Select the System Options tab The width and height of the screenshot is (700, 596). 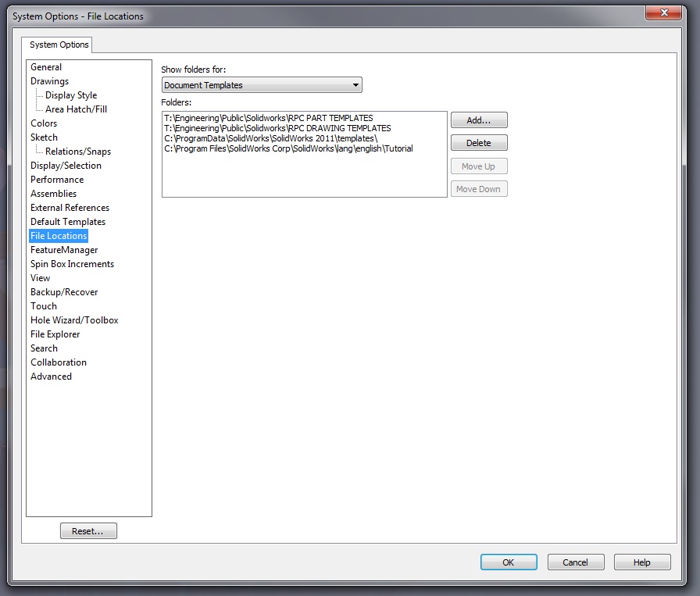click(x=59, y=45)
